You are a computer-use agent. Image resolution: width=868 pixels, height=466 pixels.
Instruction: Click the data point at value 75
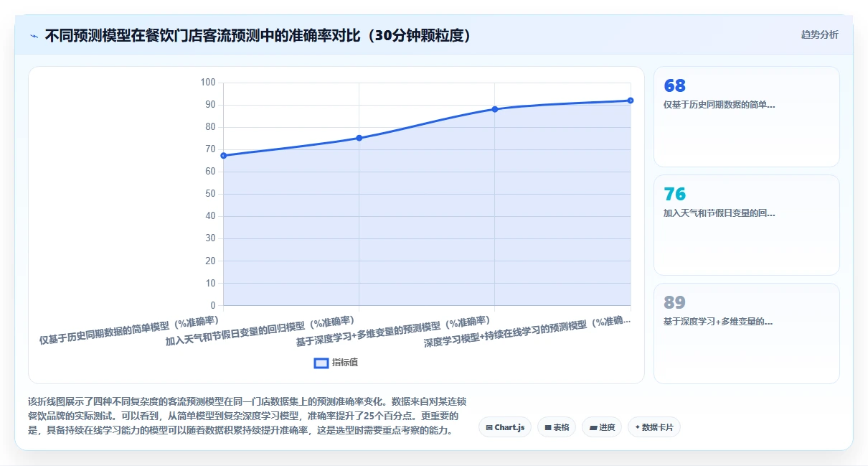(359, 138)
